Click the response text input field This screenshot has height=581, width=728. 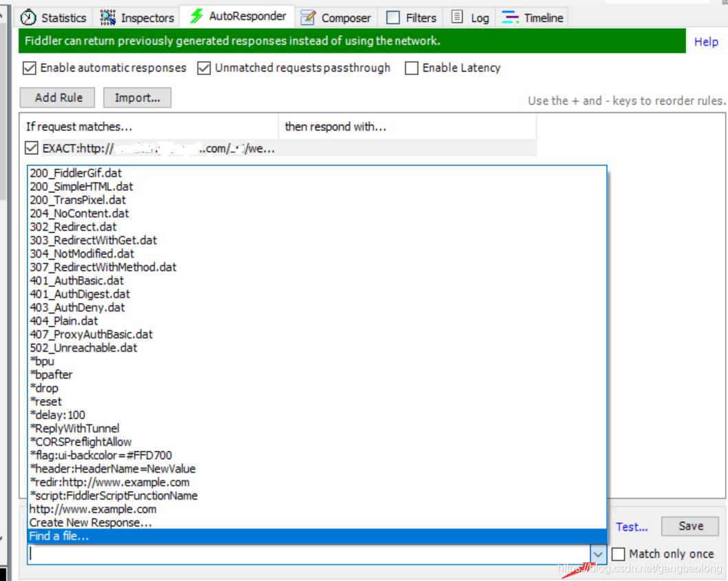[309, 554]
